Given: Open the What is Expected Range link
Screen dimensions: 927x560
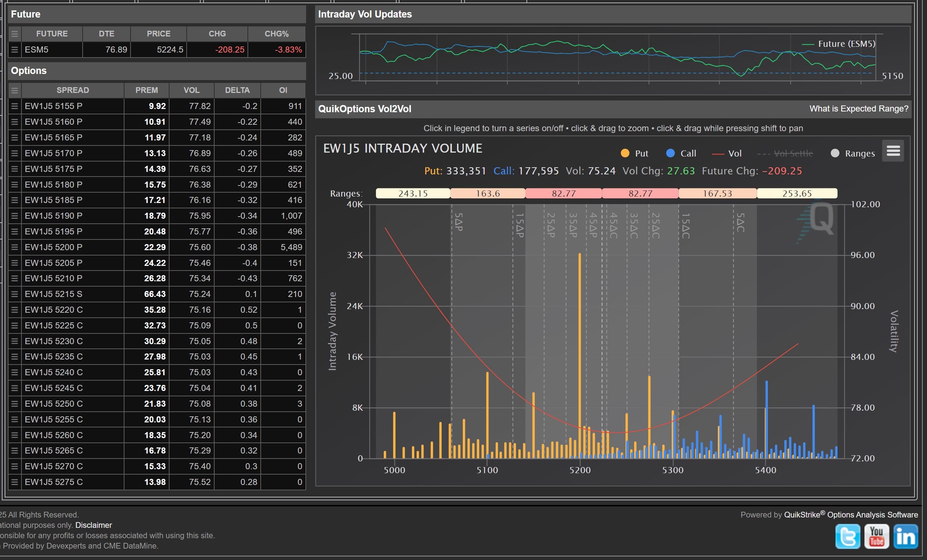Looking at the screenshot, I should tap(859, 109).
